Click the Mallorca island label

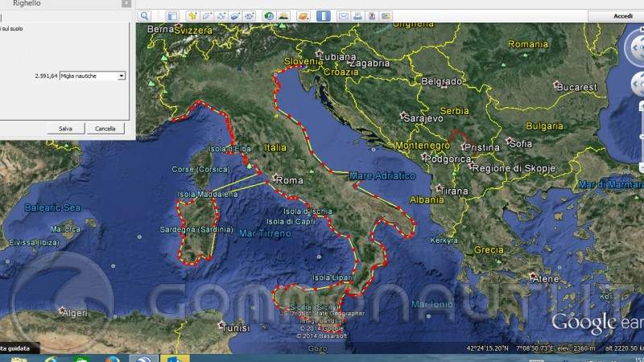[x=65, y=229]
